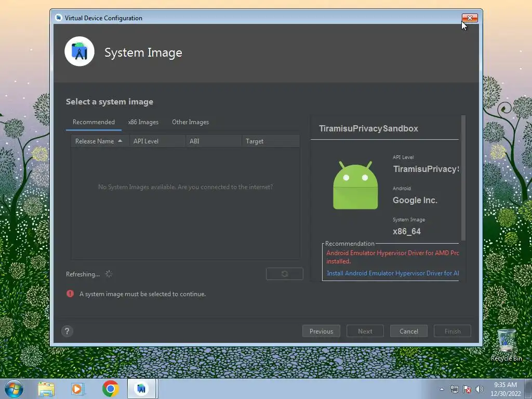Click the x86_64 system image text
Screen dimensions: 532x399
(x=407, y=231)
